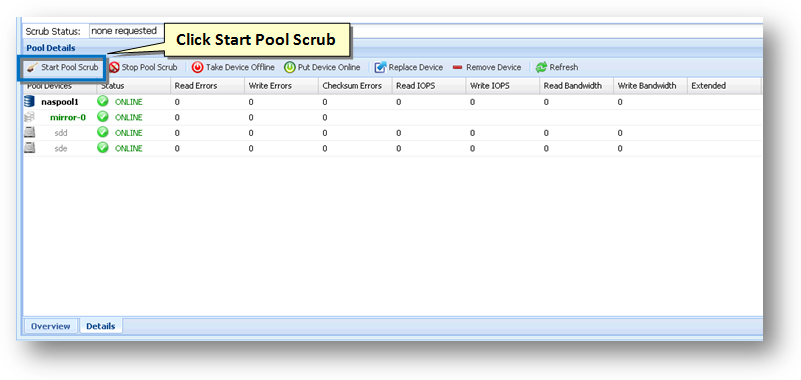Image resolution: width=801 pixels, height=380 pixels.
Task: Click the Read IOPS value for sdd
Action: 398,133
